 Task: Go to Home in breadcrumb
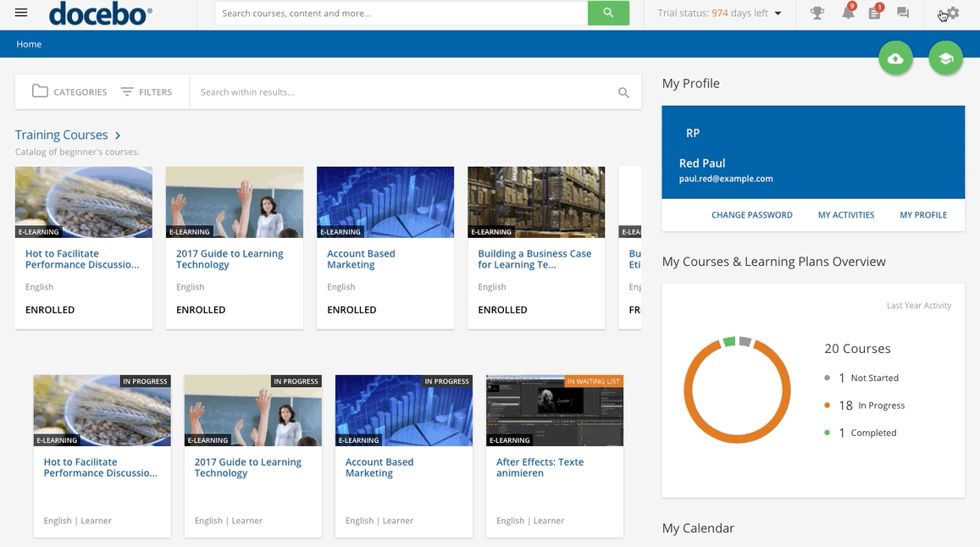point(29,44)
